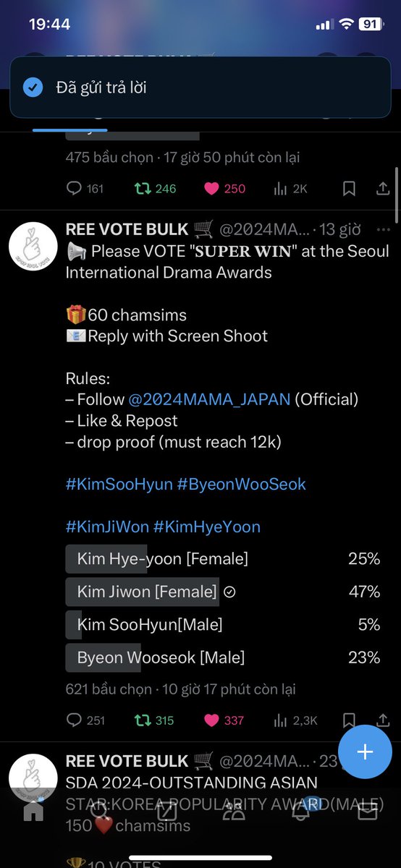Share the upper tweet with 2K views

(383, 189)
